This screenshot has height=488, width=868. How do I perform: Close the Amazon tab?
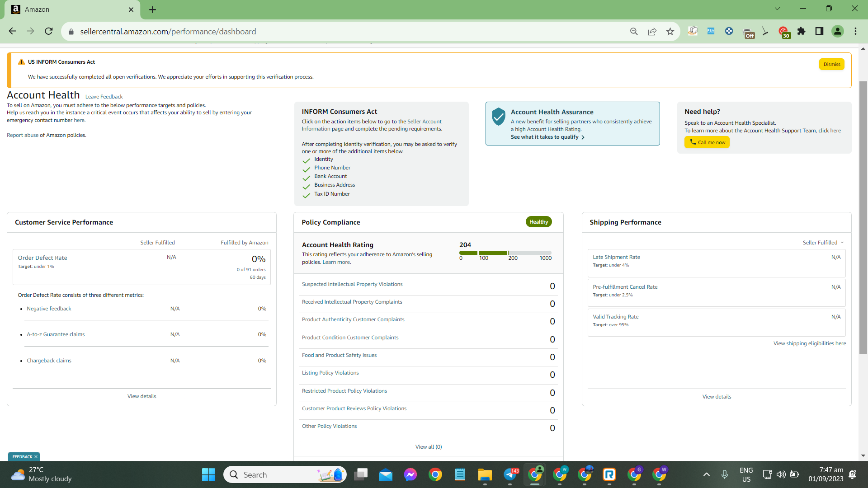coord(131,9)
